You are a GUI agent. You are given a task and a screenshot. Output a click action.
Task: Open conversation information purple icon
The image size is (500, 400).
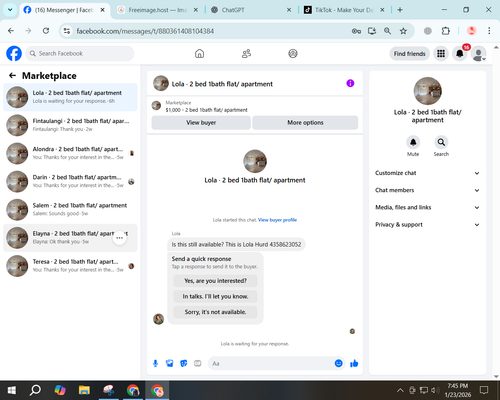(350, 83)
